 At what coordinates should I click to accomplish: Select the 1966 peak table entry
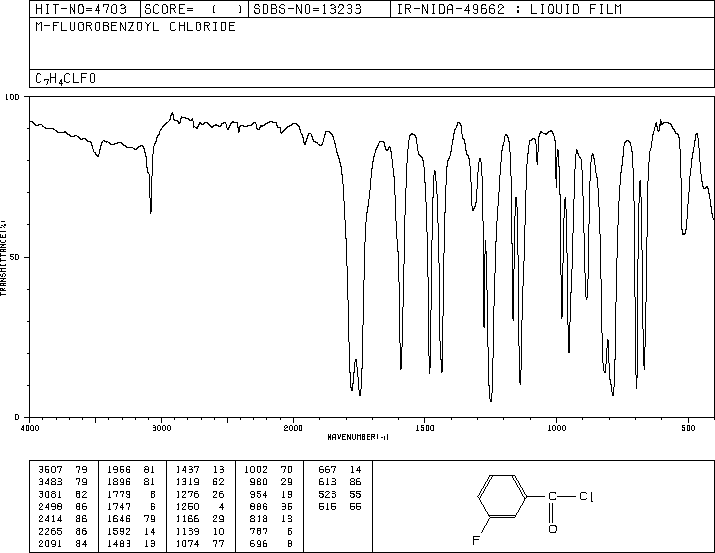click(x=131, y=470)
